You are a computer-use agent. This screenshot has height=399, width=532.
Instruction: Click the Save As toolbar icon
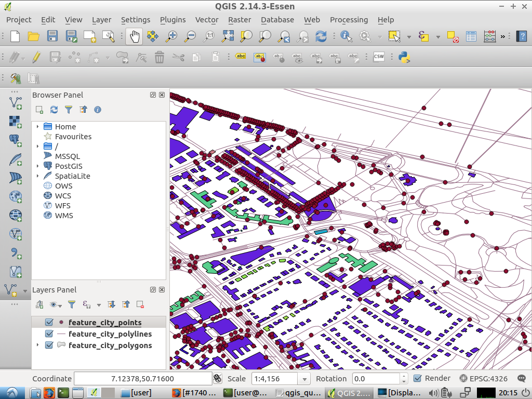[71, 36]
